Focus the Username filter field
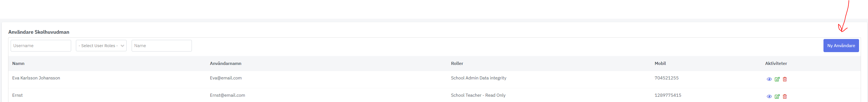The width and height of the screenshot is (868, 102). pos(41,46)
